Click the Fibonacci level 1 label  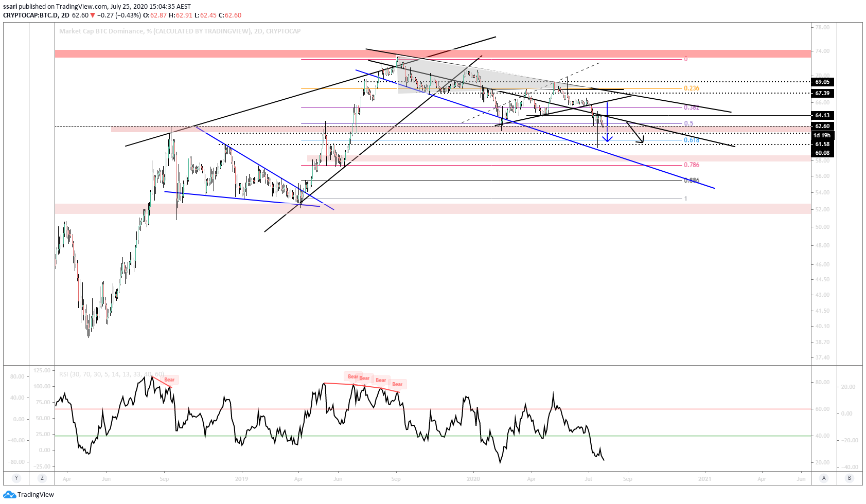[685, 199]
